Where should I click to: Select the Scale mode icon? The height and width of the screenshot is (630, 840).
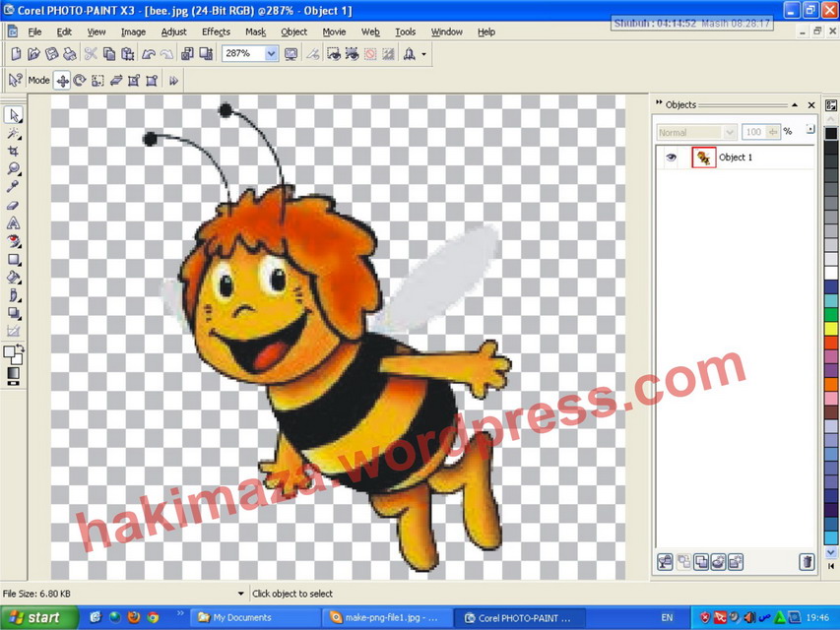97,81
